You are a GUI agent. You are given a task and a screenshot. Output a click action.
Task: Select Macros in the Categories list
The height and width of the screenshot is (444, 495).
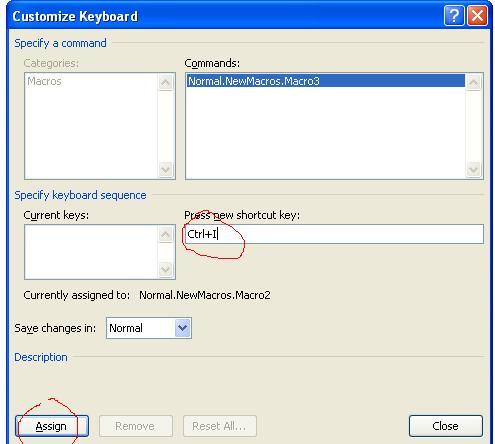[44, 81]
